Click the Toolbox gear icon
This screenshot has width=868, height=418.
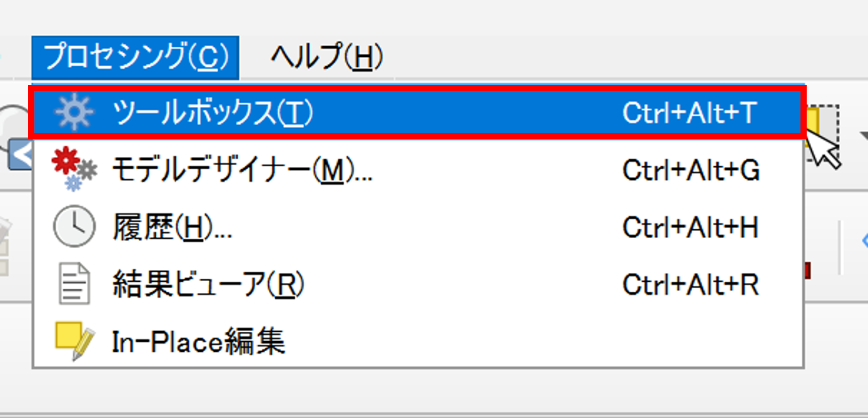(x=74, y=114)
